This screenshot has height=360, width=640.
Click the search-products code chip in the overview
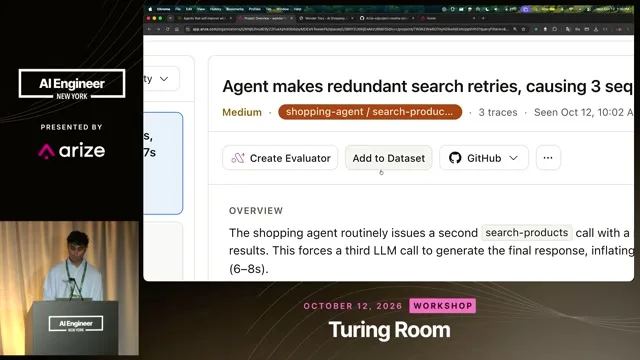527,233
